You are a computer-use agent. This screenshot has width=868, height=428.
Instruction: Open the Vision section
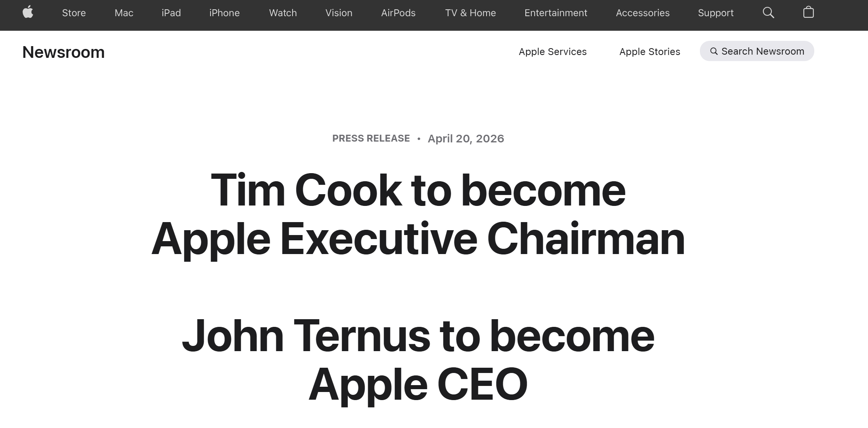[339, 13]
